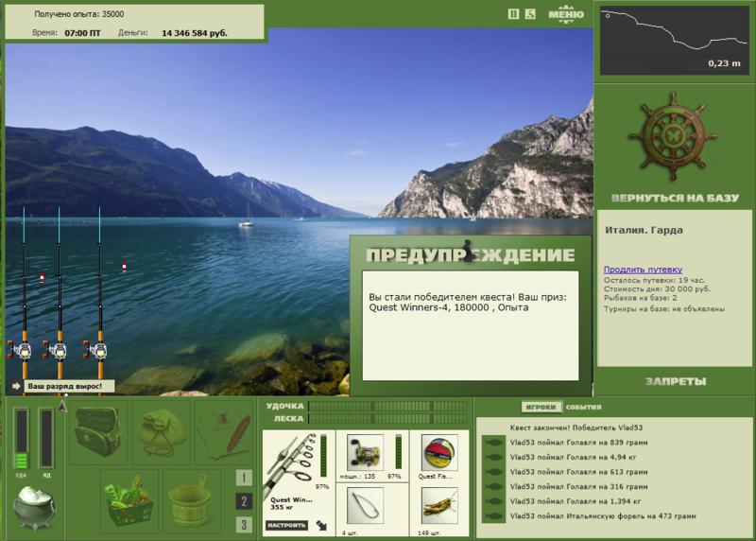Pause the game with pause icon

coord(513,14)
